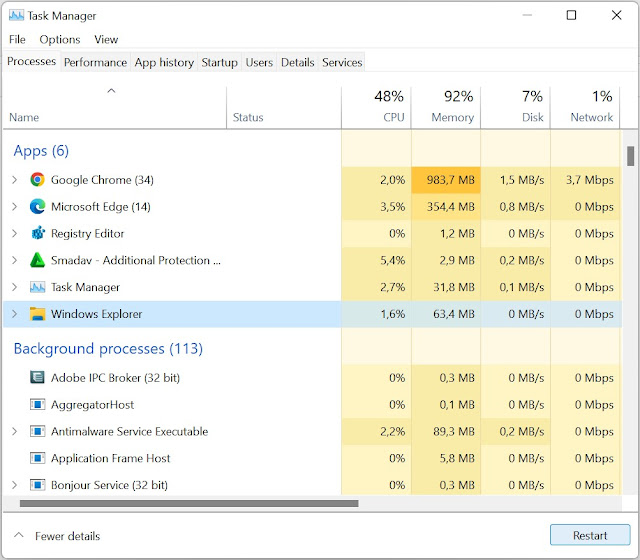
Task: Select the Bonjour Service (32 bit) name
Action: click(109, 485)
